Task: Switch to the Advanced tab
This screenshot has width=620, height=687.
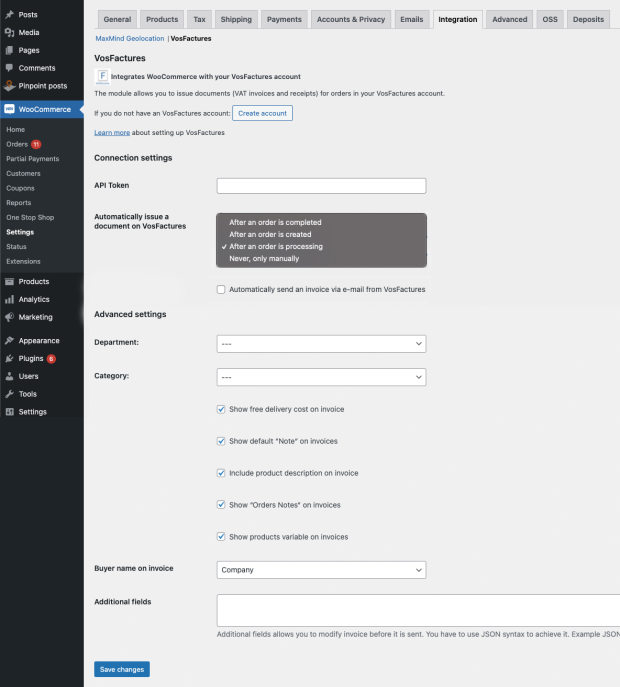Action: [510, 19]
